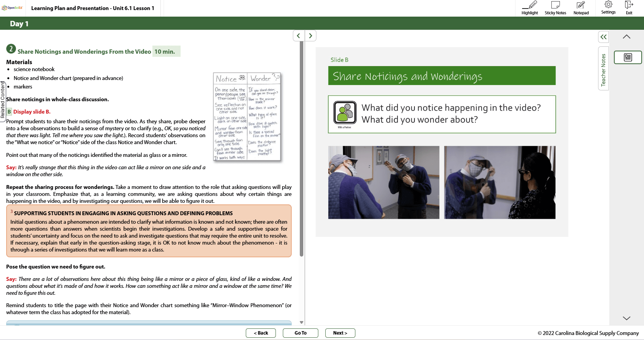Click the Supporting Students callout title
The height and width of the screenshot is (340, 644).
123,213
